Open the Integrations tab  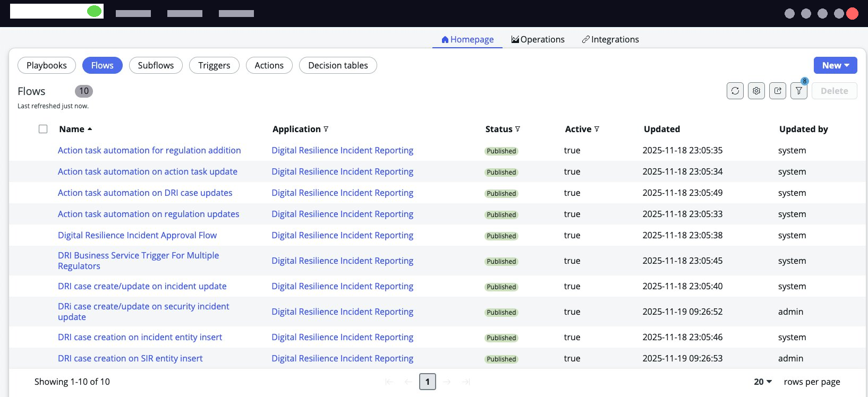[610, 40]
